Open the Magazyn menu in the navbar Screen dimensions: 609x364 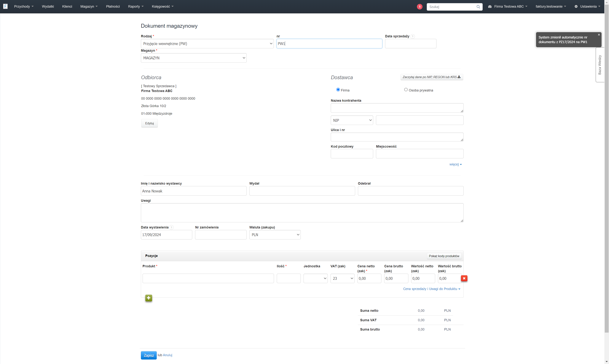point(89,7)
